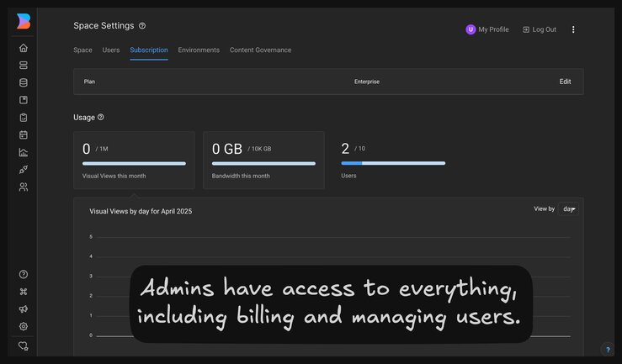Image resolution: width=622 pixels, height=364 pixels.
Task: Open the command-key shortcuts icon in the sidebar
Action: point(24,292)
